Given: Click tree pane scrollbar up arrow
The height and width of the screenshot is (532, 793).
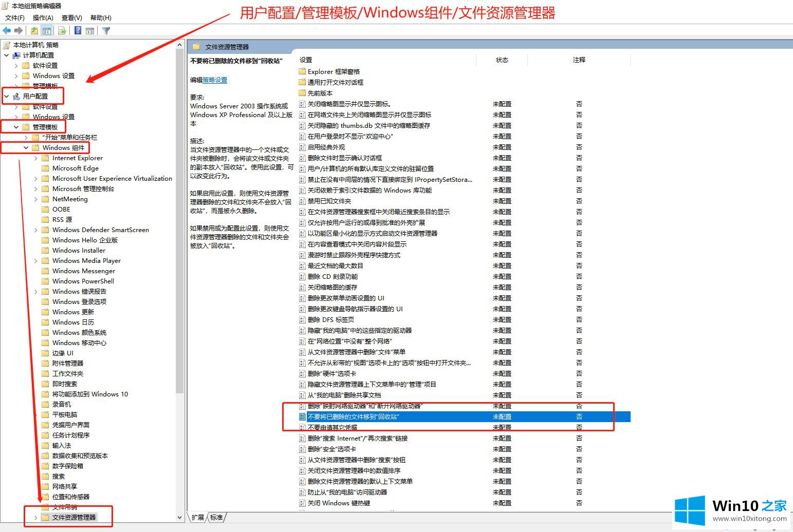Looking at the screenshot, I should [x=179, y=45].
